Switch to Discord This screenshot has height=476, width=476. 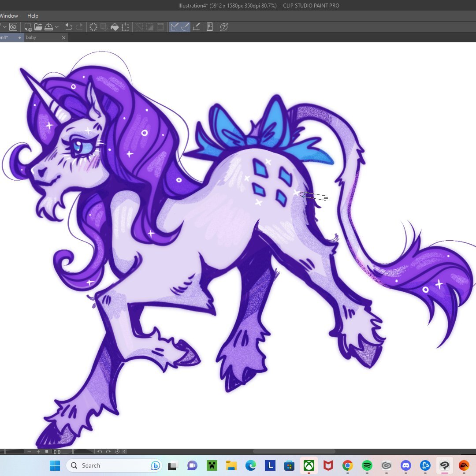click(x=406, y=465)
